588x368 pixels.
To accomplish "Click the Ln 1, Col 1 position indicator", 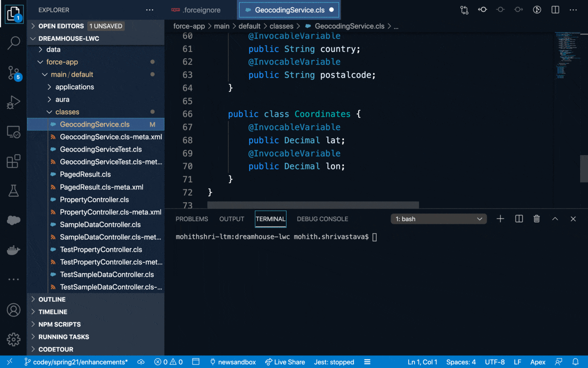I will (x=423, y=362).
